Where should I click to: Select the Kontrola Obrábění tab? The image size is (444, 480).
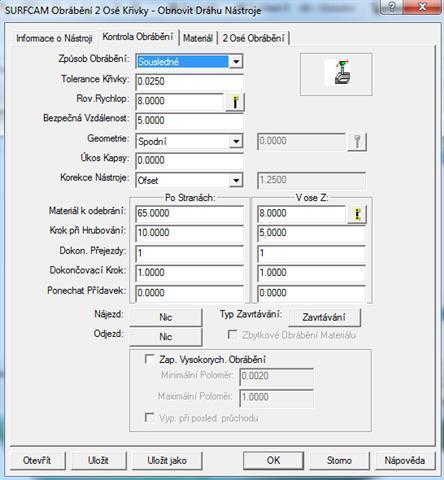coord(138,37)
